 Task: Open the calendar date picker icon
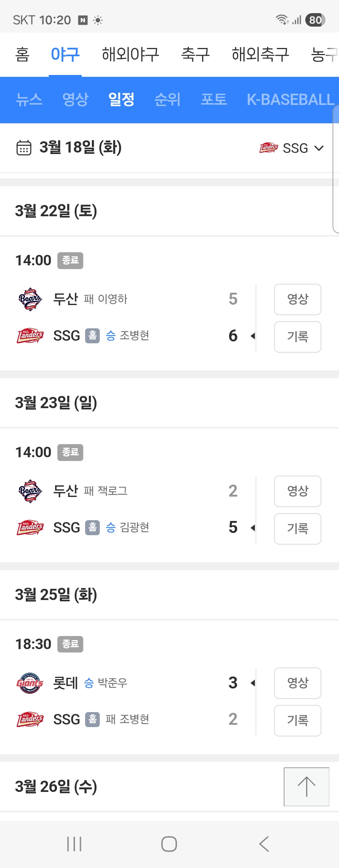24,148
